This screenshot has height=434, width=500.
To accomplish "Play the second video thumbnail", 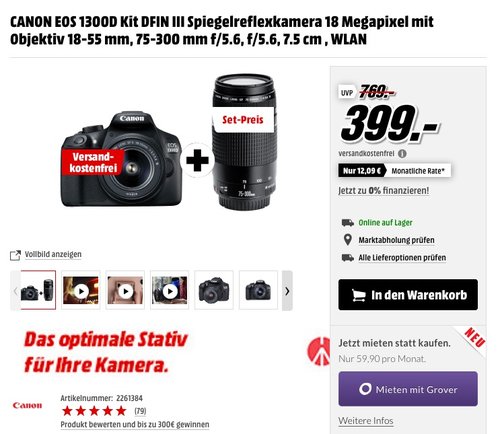I will point(125,291).
